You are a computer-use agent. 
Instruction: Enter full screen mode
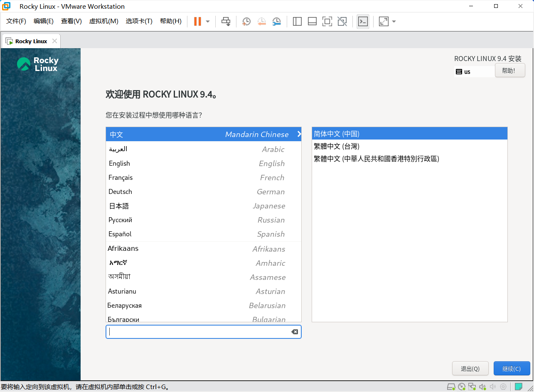coord(327,21)
